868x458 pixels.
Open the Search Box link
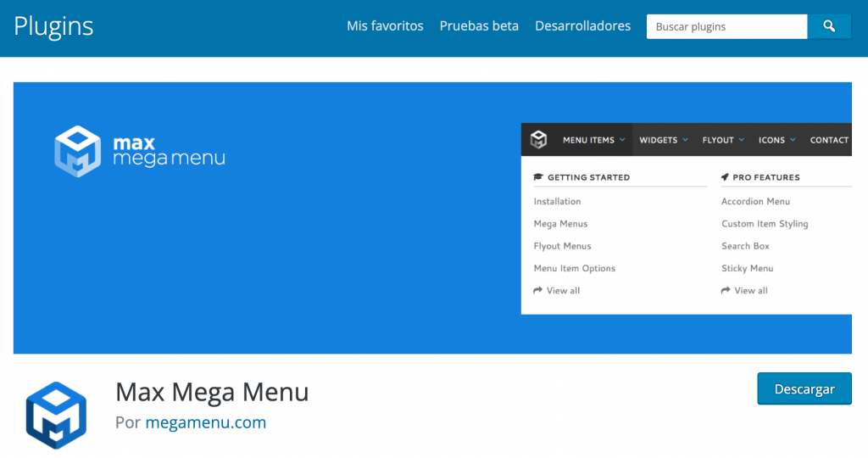coord(745,246)
